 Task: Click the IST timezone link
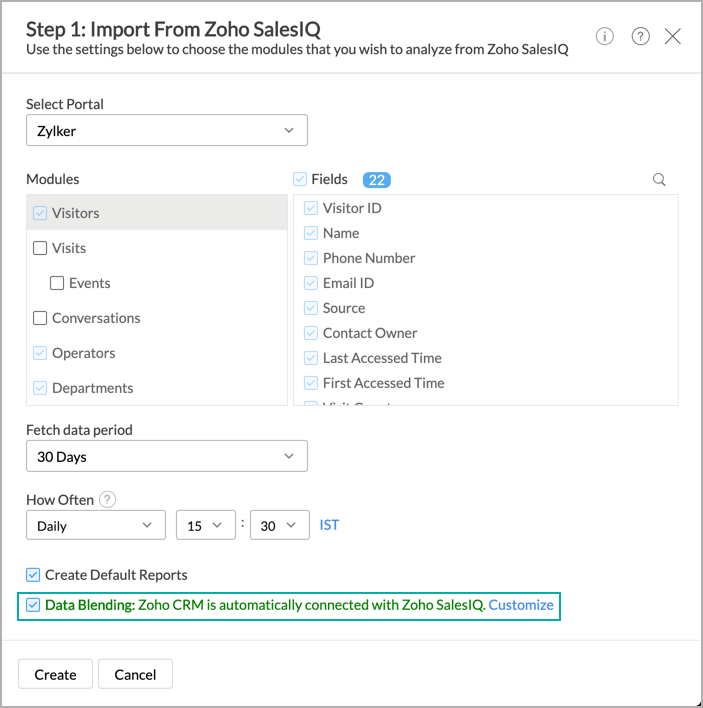[x=329, y=525]
